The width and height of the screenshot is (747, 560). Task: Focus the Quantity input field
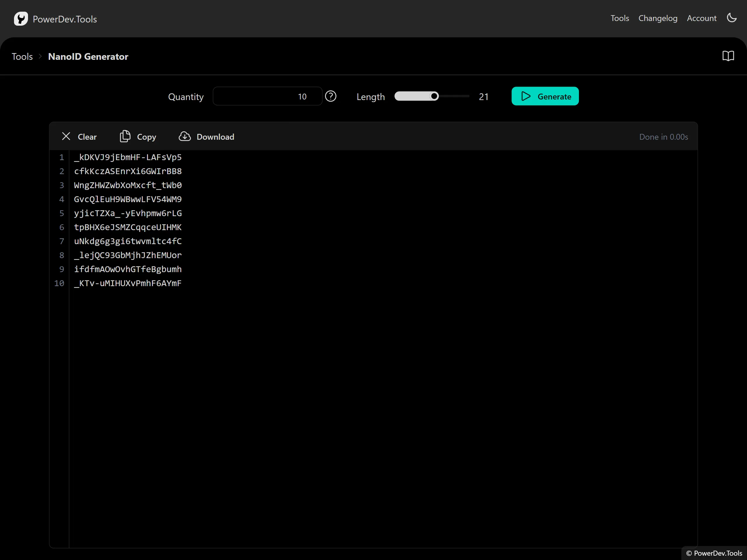click(268, 96)
